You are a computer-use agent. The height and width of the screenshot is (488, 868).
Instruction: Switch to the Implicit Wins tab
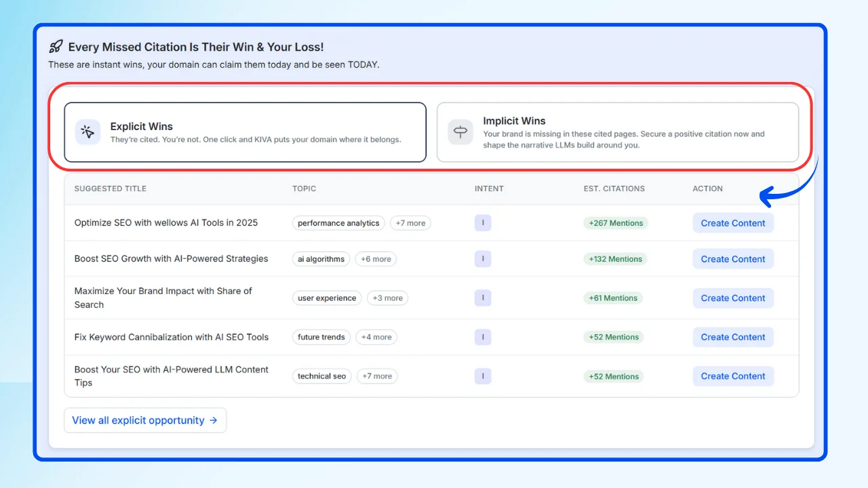[x=617, y=132]
